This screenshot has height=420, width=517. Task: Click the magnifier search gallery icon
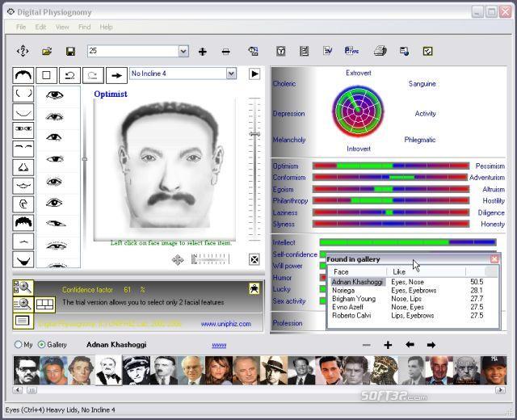(x=23, y=288)
